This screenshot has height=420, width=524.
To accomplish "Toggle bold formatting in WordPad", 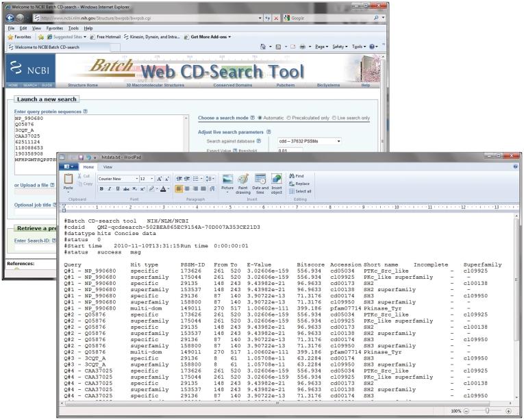I will (x=101, y=188).
